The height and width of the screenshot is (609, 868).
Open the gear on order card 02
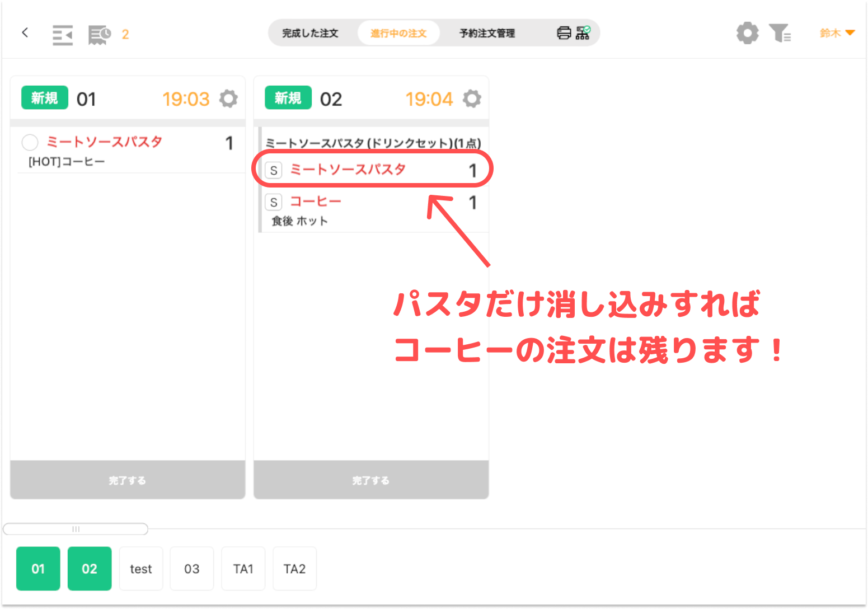click(472, 99)
